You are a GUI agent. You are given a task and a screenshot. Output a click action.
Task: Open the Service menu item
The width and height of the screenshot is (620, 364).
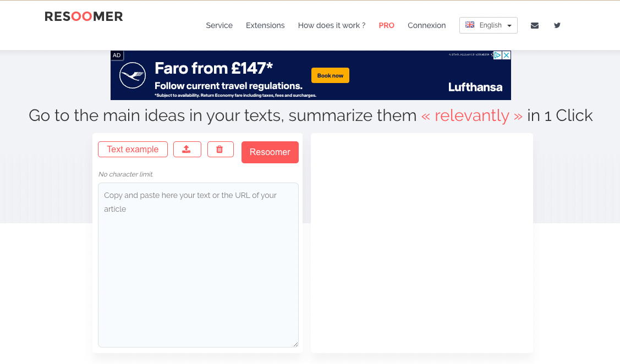(219, 25)
